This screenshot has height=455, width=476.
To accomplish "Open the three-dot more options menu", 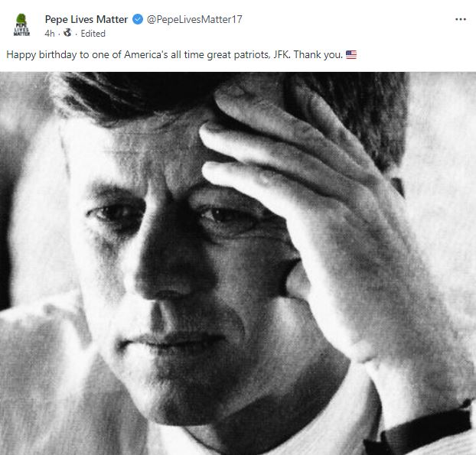I will pyautogui.click(x=460, y=19).
